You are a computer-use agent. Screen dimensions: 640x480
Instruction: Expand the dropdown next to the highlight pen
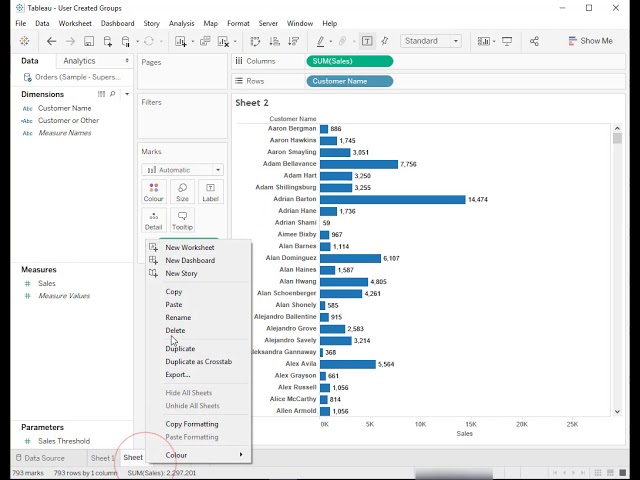(331, 41)
